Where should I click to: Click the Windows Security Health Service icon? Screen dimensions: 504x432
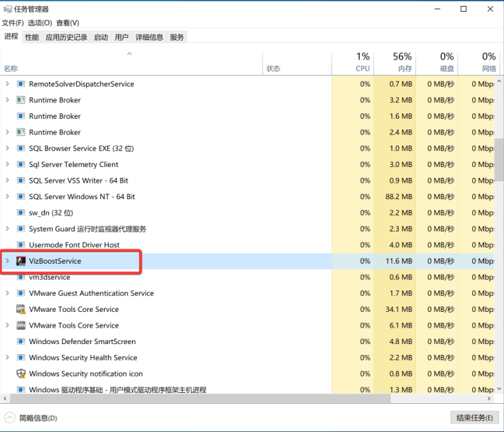pyautogui.click(x=21, y=358)
